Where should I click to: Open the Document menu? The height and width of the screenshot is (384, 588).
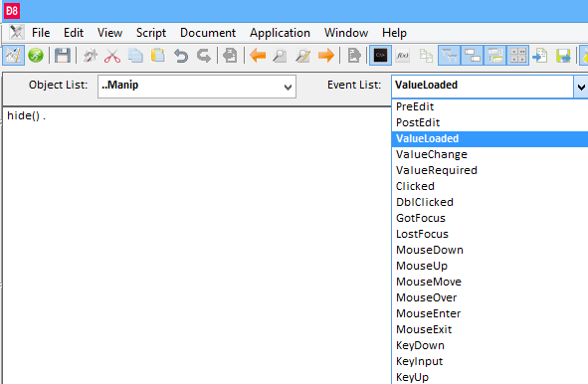[208, 33]
